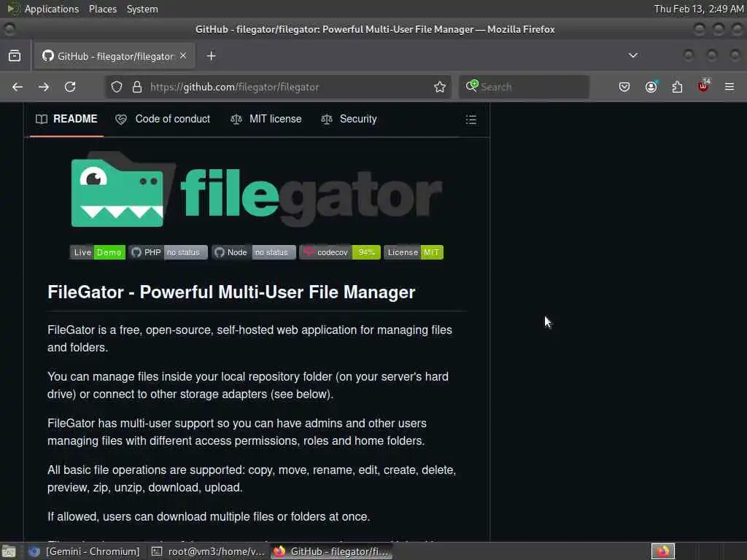
Task: Open the codecov 94% badge
Action: pos(340,252)
